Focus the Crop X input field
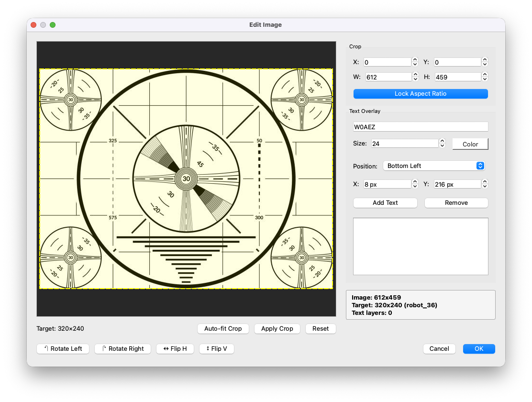This screenshot has width=532, height=402. click(x=387, y=62)
